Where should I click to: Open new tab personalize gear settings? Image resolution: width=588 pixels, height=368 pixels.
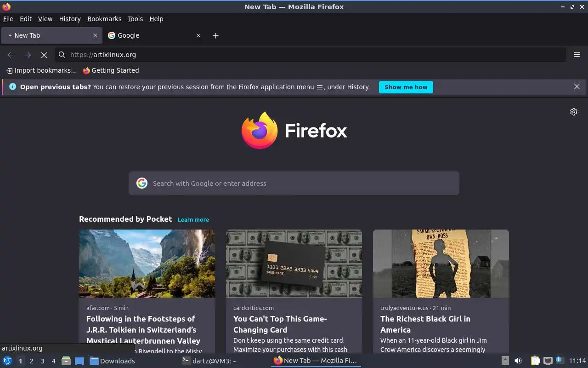(x=574, y=112)
